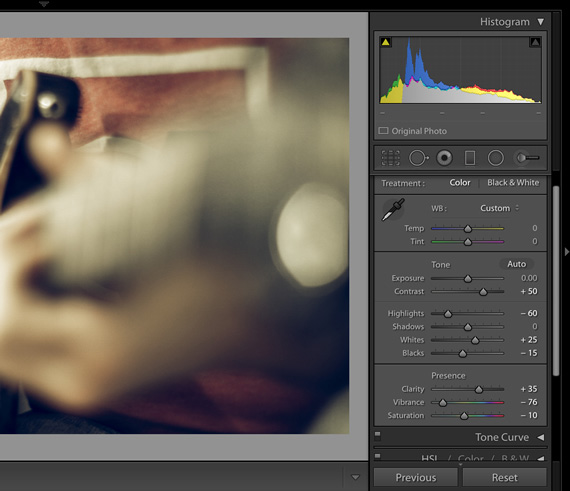
Task: Toggle the Tone Curve panel switch
Action: pyautogui.click(x=377, y=435)
